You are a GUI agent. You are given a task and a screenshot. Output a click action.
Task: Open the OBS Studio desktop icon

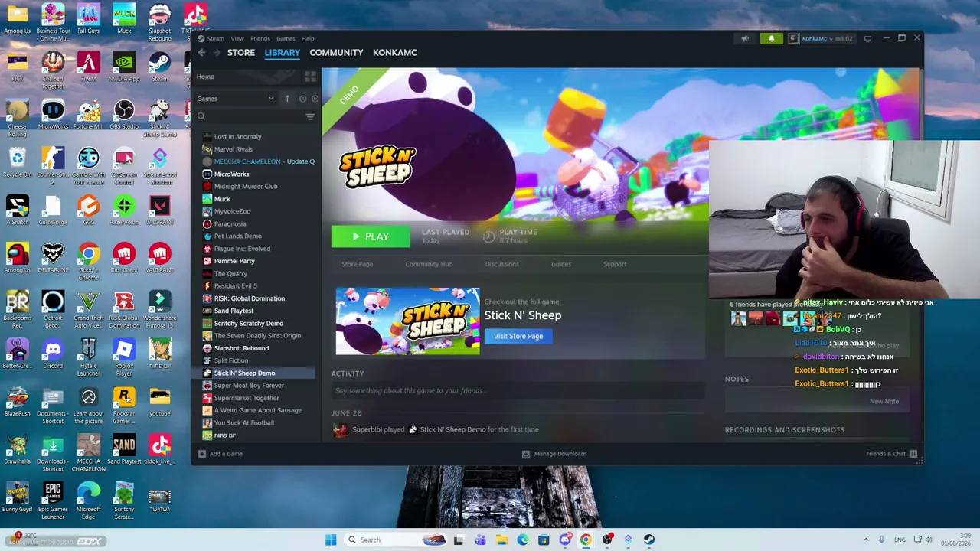tap(124, 115)
